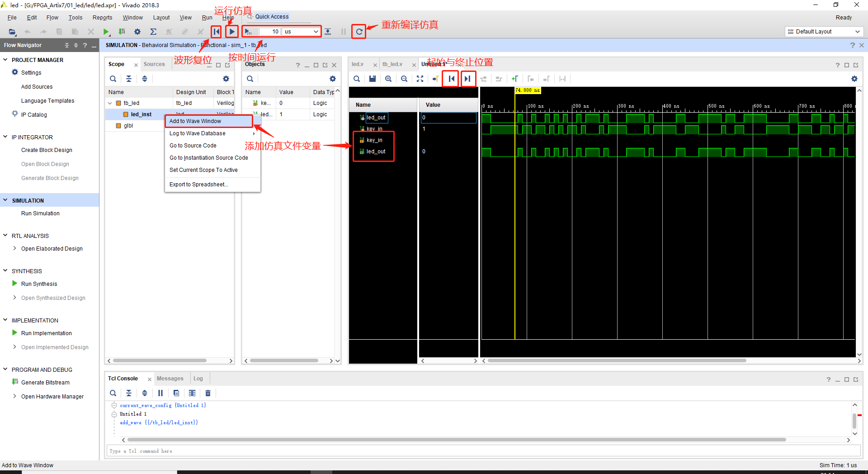The height and width of the screenshot is (474, 868).
Task: Switch to the tb_led.v tab
Action: pos(392,64)
